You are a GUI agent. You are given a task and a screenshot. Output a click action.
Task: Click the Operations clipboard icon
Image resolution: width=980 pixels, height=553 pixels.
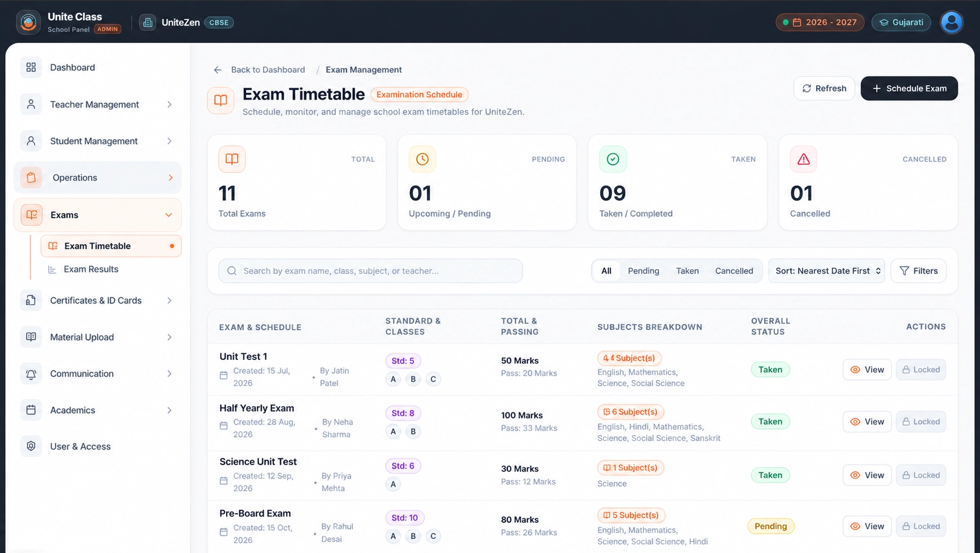tap(32, 177)
